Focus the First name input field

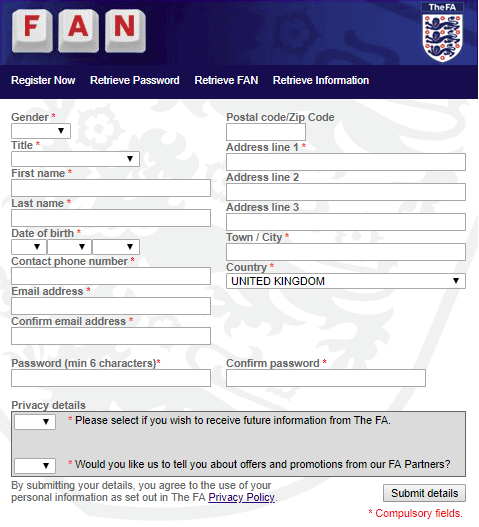pos(111,188)
